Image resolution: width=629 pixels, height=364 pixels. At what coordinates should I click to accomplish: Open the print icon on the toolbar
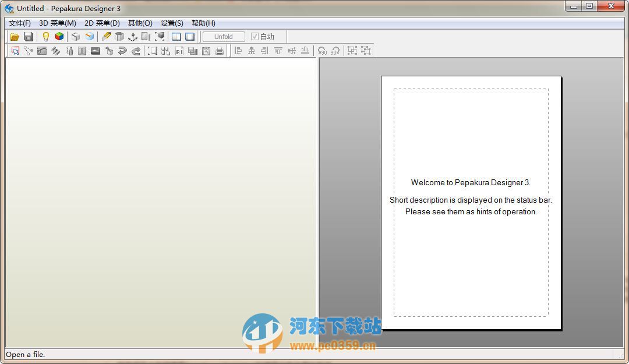219,51
